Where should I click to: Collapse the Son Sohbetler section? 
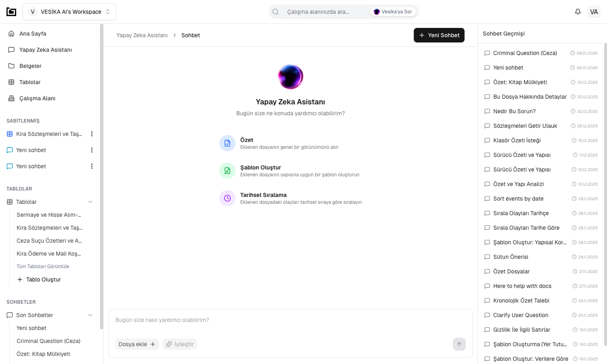click(x=90, y=315)
